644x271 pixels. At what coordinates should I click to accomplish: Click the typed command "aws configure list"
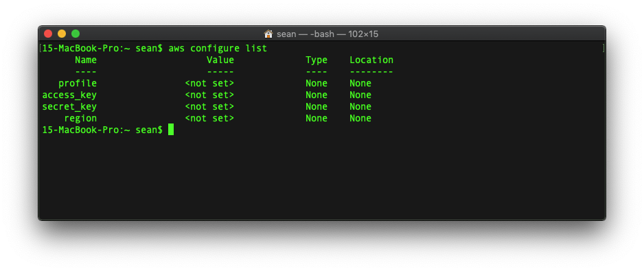[x=218, y=49]
